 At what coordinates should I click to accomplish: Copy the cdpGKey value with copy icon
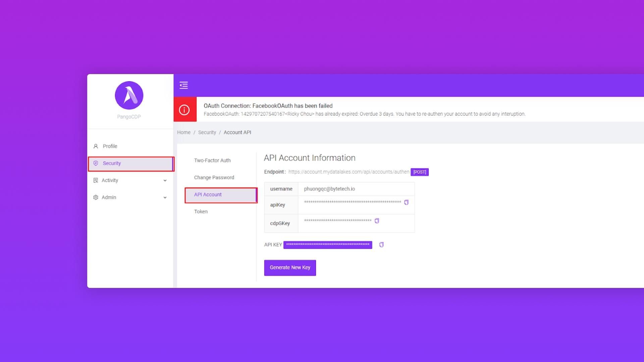[x=377, y=221]
